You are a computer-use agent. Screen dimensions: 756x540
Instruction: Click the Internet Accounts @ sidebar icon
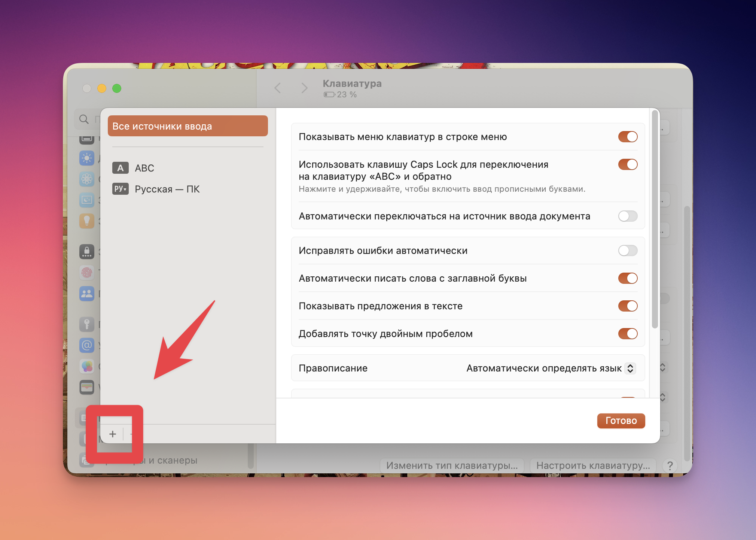(x=87, y=345)
